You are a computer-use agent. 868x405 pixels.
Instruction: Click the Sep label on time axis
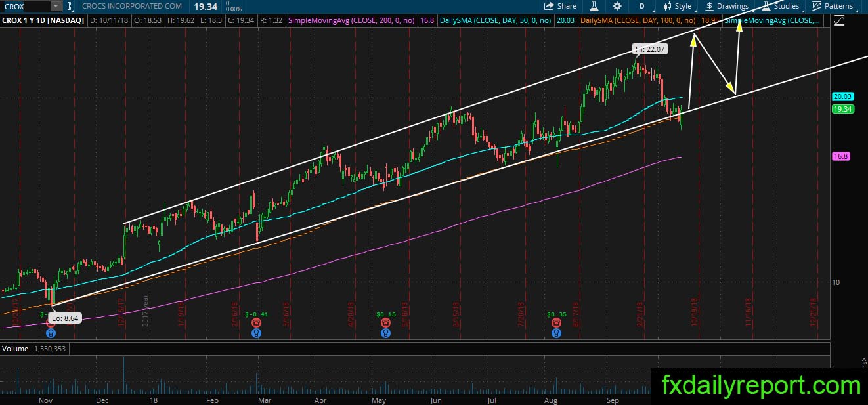pyautogui.click(x=612, y=400)
